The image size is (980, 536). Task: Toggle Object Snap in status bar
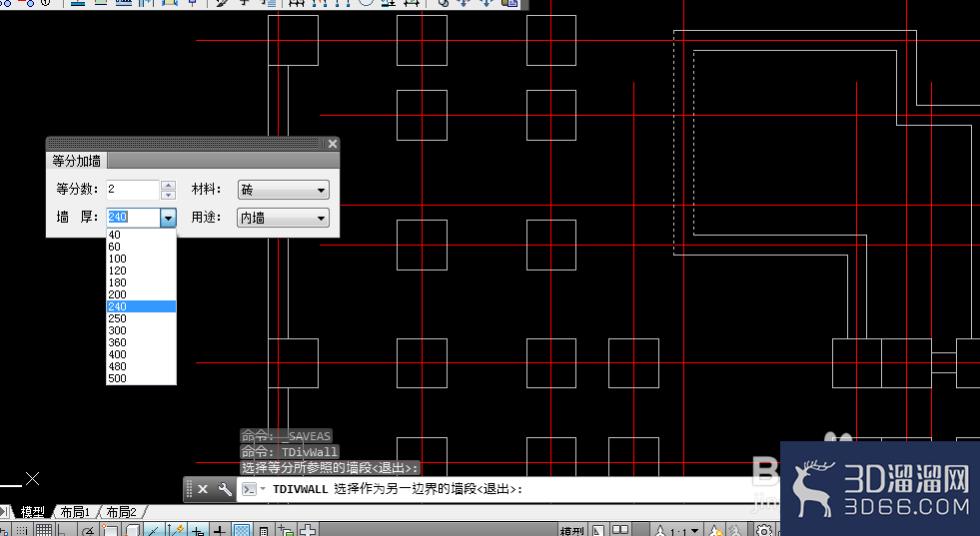click(x=110, y=530)
